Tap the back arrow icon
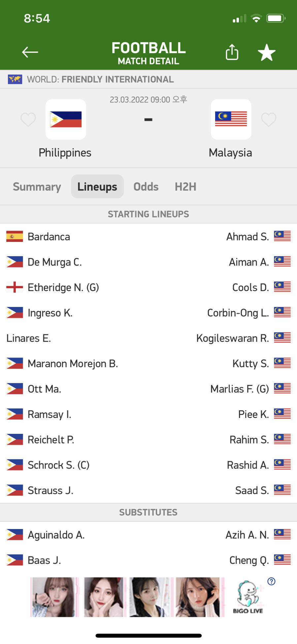297x644 pixels. click(30, 52)
